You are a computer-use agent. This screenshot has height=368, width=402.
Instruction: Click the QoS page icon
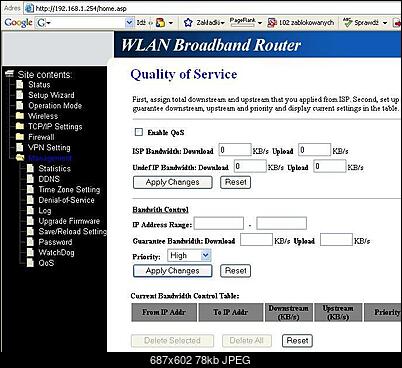[x=30, y=263]
